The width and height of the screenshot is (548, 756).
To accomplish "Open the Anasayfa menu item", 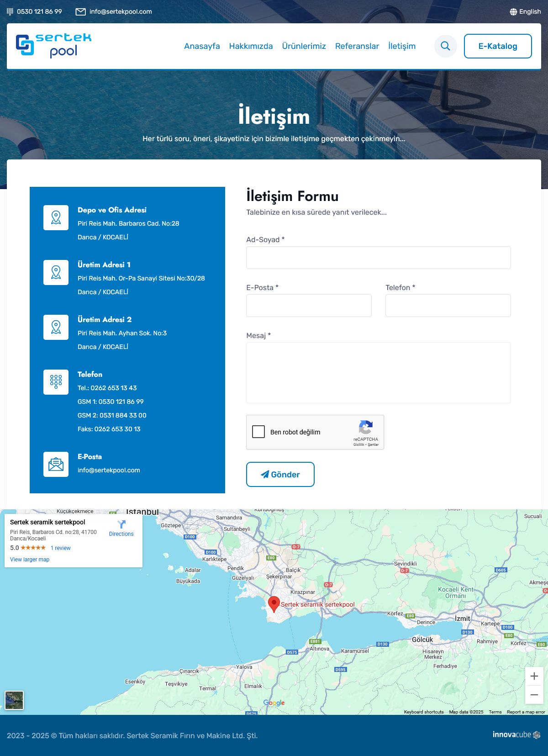I will coord(202,46).
